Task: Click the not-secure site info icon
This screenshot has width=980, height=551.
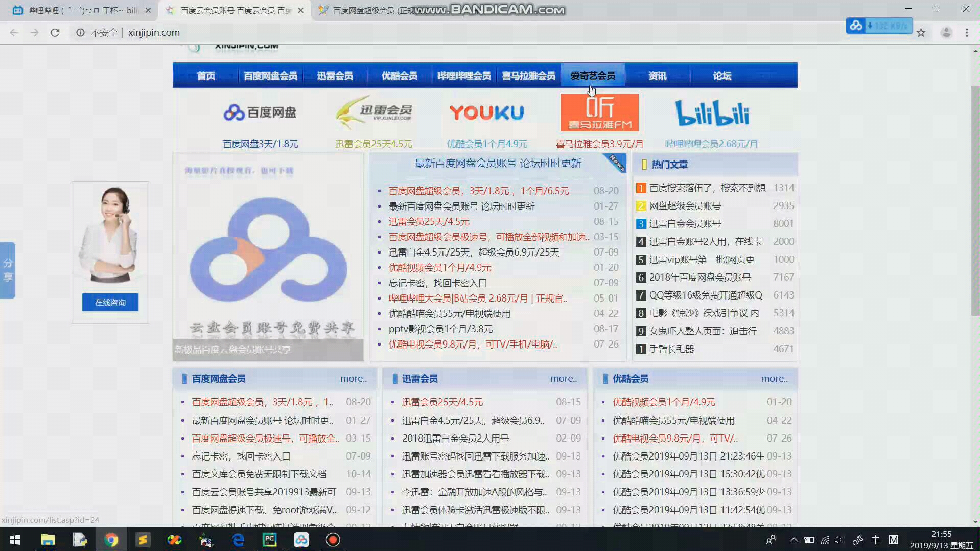Action: pos(80,32)
